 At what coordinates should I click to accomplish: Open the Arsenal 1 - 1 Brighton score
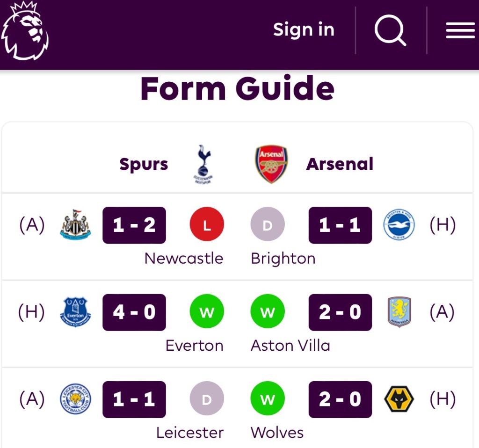click(x=340, y=225)
